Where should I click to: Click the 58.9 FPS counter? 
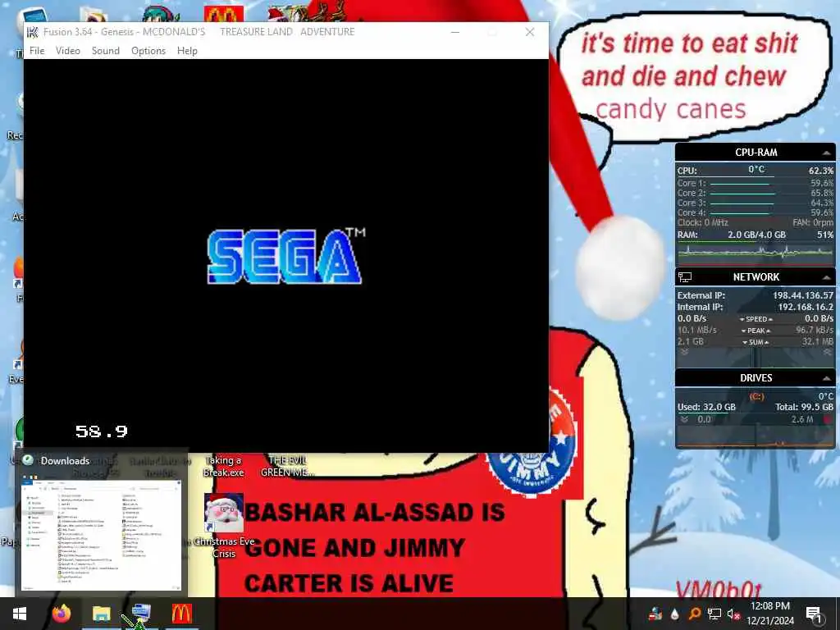click(x=101, y=431)
